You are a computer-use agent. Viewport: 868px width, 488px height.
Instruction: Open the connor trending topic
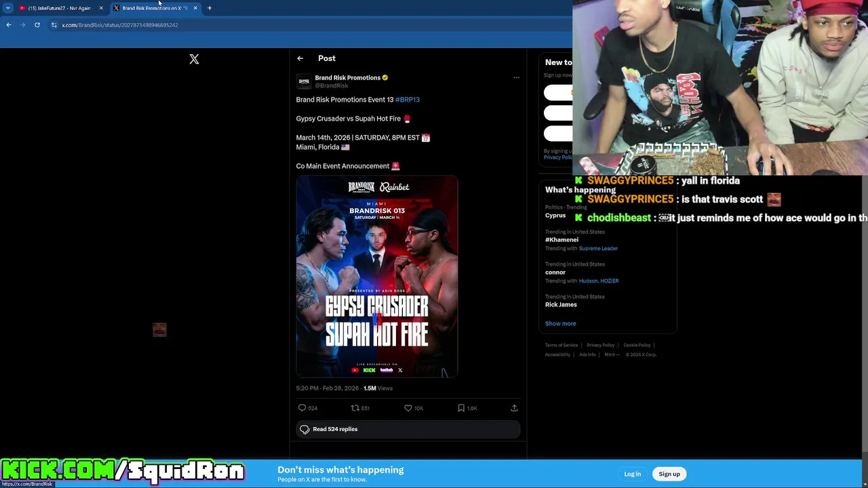click(x=555, y=272)
